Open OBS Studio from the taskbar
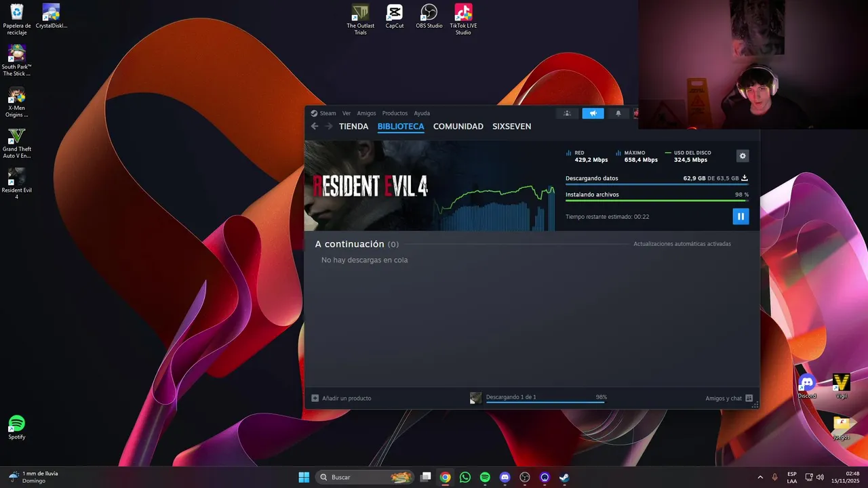Image resolution: width=868 pixels, height=488 pixels. [524, 477]
